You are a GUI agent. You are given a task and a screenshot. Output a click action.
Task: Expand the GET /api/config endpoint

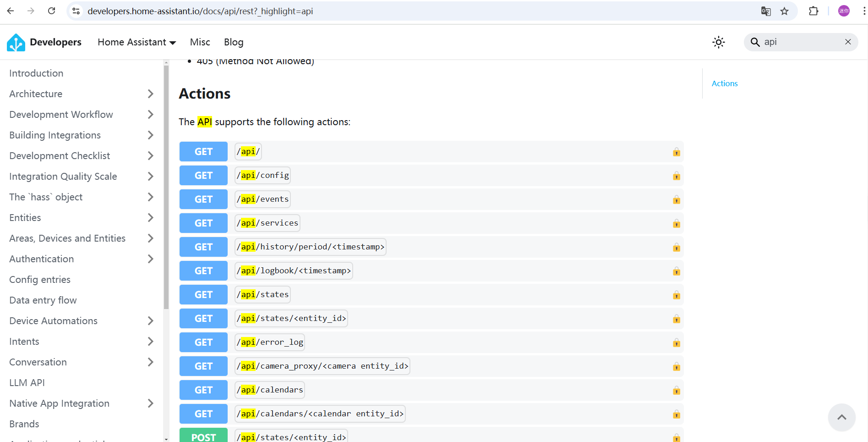click(431, 176)
